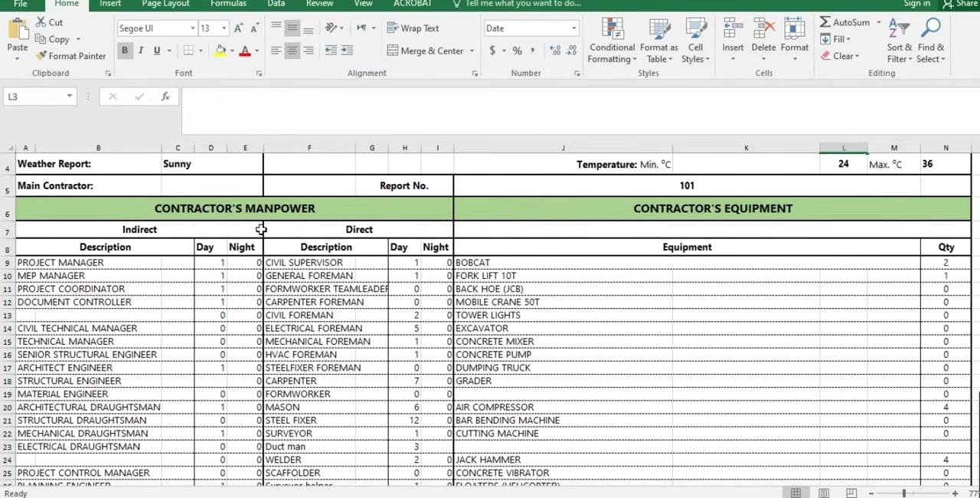This screenshot has width=980, height=498.
Task: Toggle Bold formatting
Action: tap(124, 51)
